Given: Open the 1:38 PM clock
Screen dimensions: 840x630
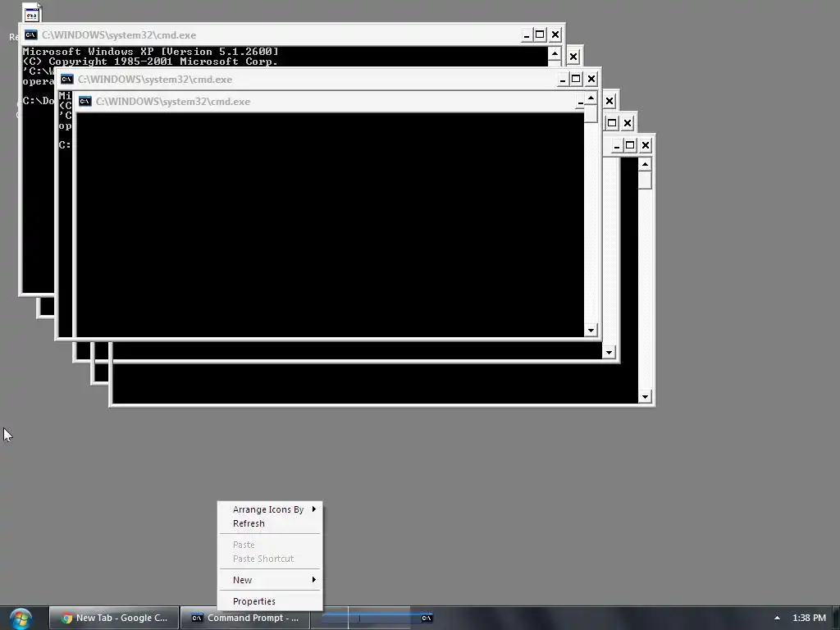Looking at the screenshot, I should (809, 618).
